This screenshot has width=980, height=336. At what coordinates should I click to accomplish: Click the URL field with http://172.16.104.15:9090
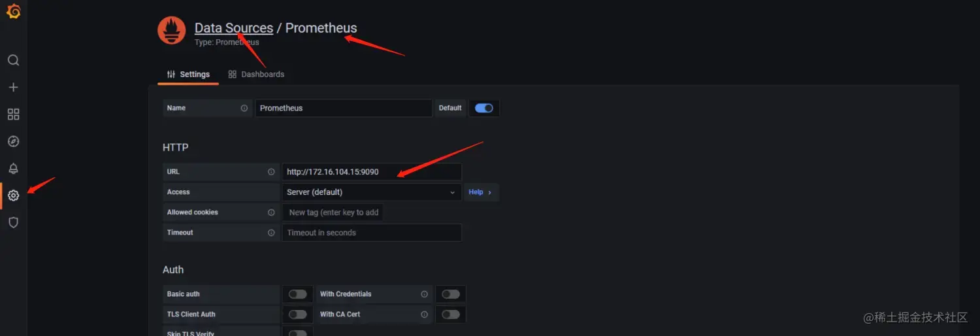pos(372,172)
